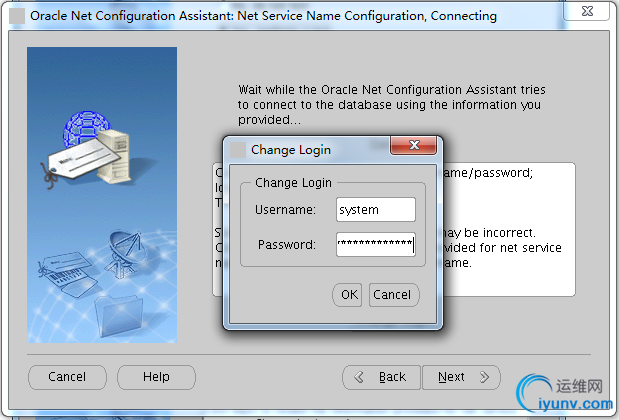Proceed with the Next button

click(x=461, y=377)
